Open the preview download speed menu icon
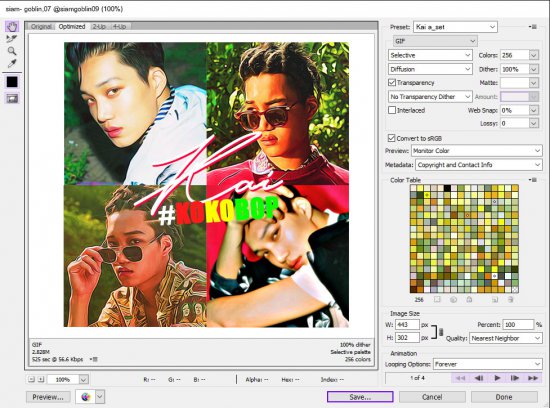The image size is (550, 408). coord(94,359)
